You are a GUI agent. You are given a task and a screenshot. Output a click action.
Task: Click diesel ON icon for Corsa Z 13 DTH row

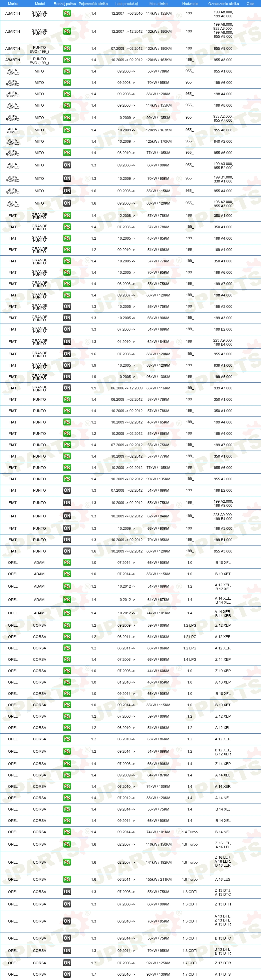click(67, 904)
